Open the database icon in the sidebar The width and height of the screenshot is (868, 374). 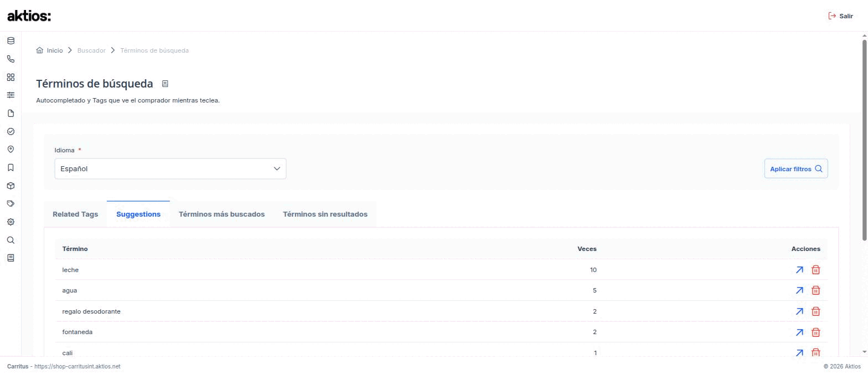tap(11, 41)
